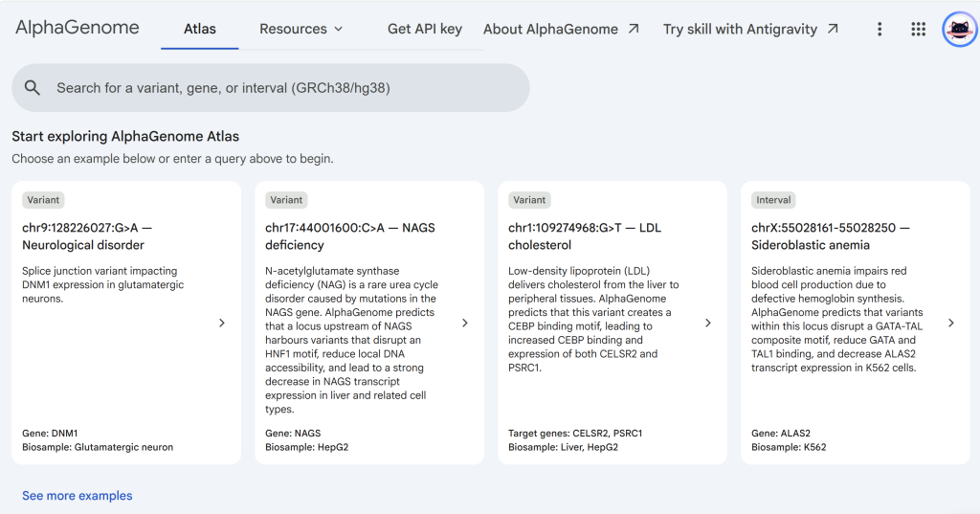Open the chr9:128226027:G>A Neurological disorder title

(87, 236)
